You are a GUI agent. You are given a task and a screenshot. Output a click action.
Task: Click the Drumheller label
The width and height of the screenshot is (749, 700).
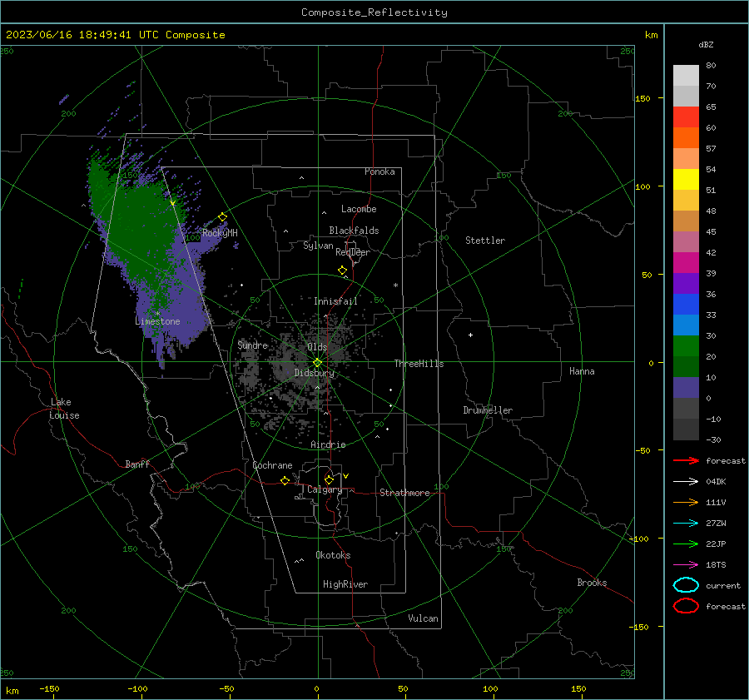tap(488, 410)
